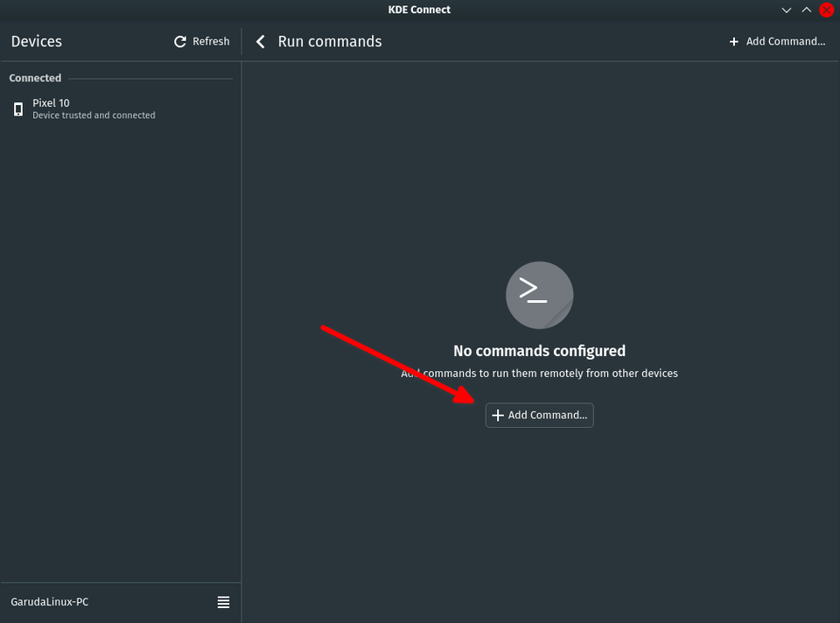Refresh the device list

[200, 41]
